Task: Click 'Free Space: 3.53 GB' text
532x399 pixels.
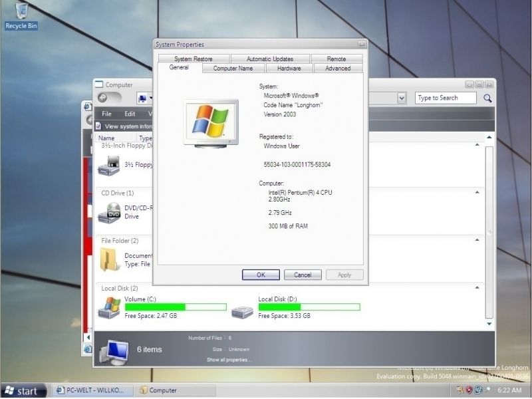Action: [x=285, y=316]
